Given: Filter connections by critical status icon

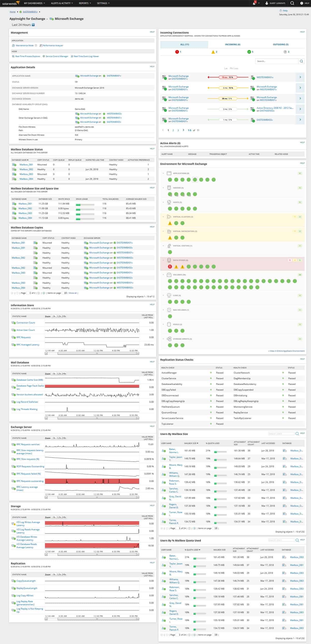Looking at the screenshot, I should pyautogui.click(x=177, y=52).
